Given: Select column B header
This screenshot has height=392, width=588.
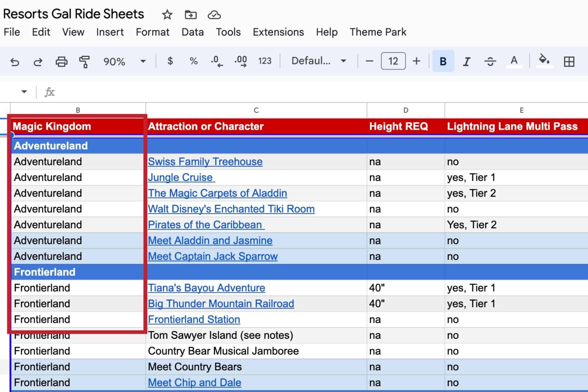Looking at the screenshot, I should (78, 110).
